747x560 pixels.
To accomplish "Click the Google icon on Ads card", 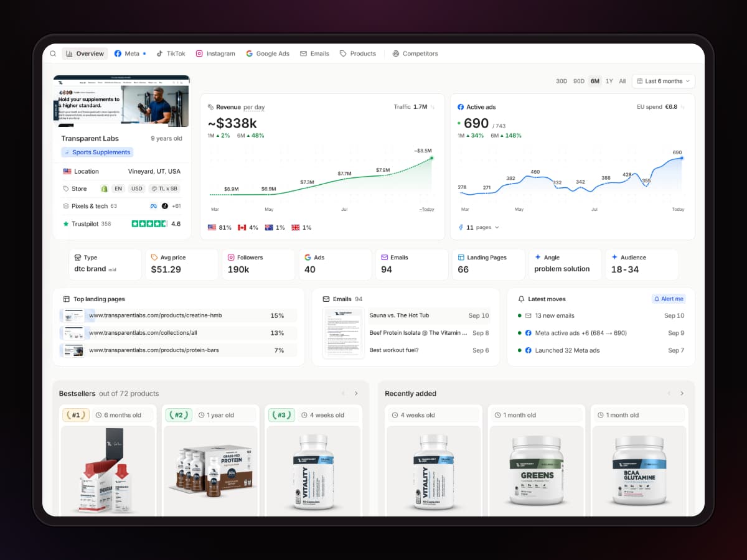I will click(x=308, y=258).
